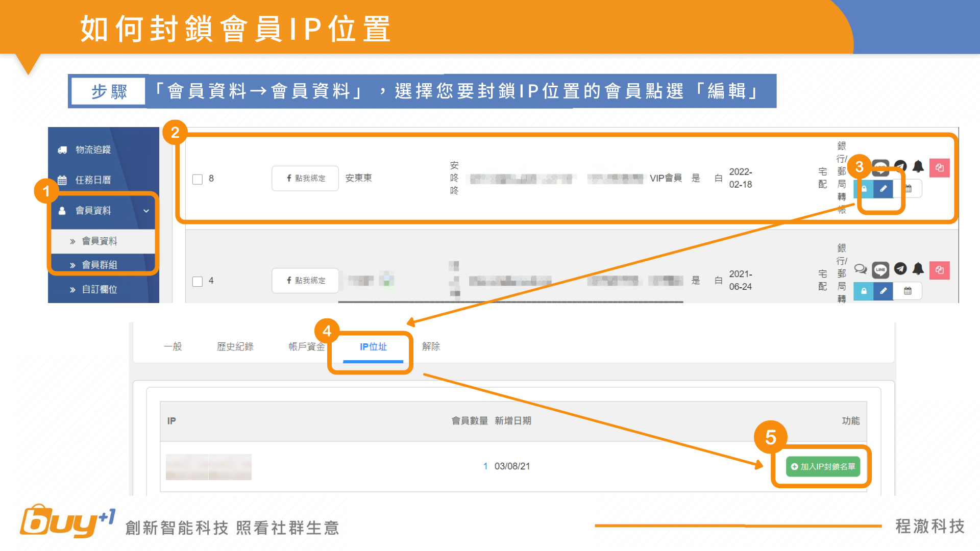This screenshot has height=551, width=980.
Task: Click the 加入IP封鎖名單 green button
Action: click(823, 466)
